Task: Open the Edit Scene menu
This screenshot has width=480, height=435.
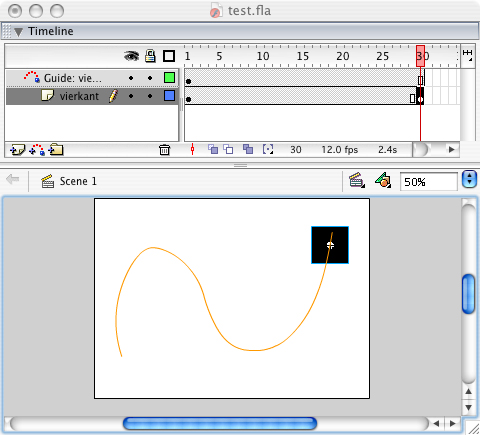Action: click(x=357, y=180)
